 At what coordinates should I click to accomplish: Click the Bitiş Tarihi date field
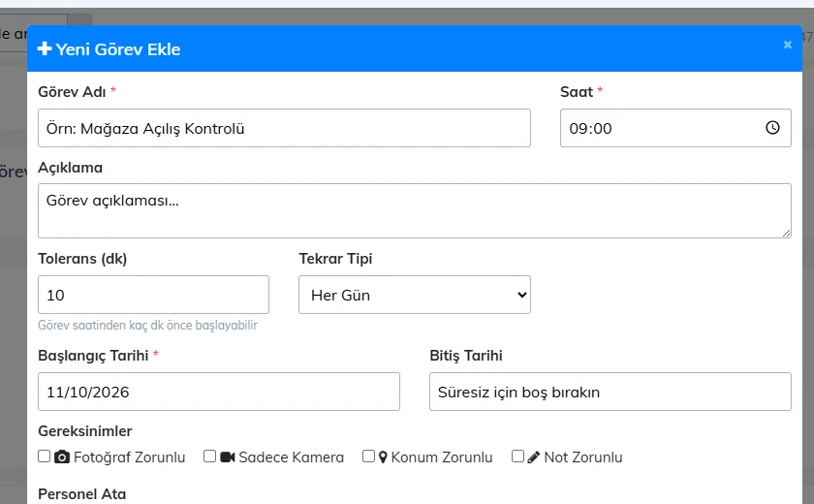(610, 392)
